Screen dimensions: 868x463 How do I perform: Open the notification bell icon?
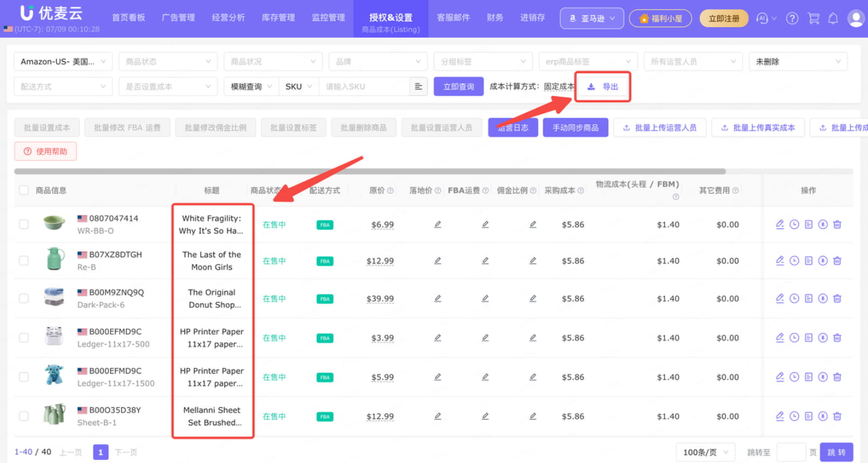[833, 18]
